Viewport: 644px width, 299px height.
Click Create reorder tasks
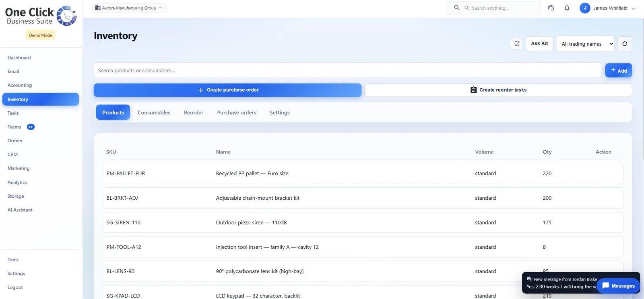(x=498, y=90)
